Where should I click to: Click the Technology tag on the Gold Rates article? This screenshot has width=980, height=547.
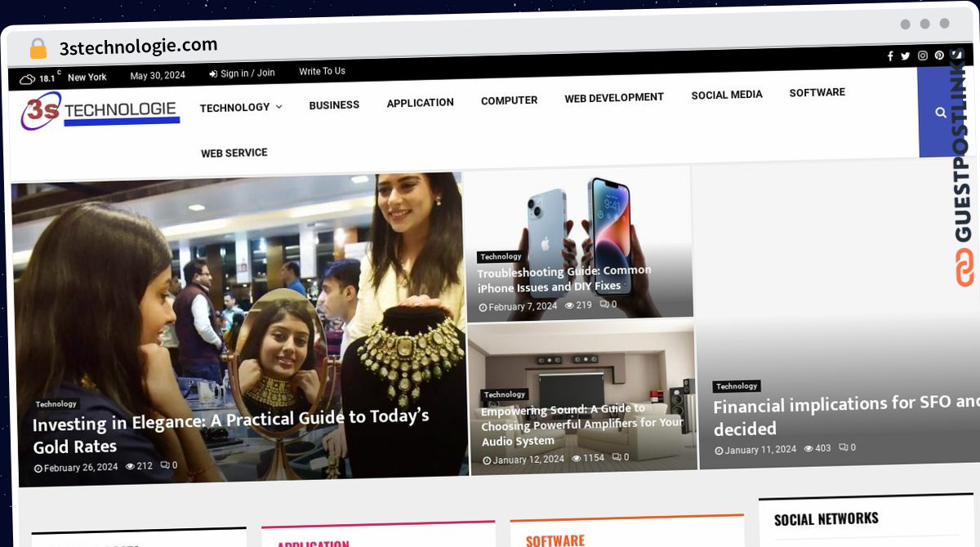[x=56, y=404]
